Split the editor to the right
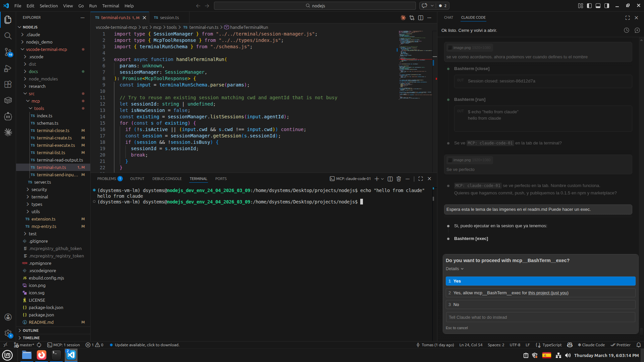The image size is (644, 362). pyautogui.click(x=421, y=18)
